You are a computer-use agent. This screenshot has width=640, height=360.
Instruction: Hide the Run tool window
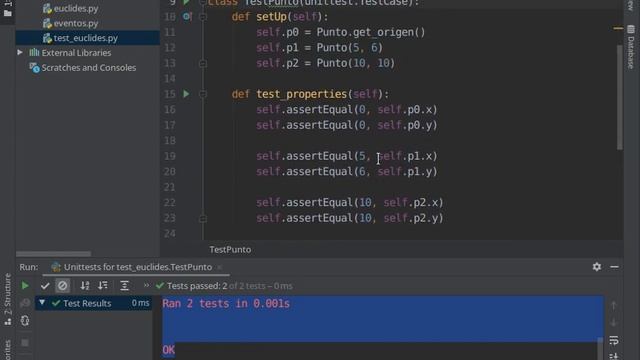pyautogui.click(x=614, y=267)
